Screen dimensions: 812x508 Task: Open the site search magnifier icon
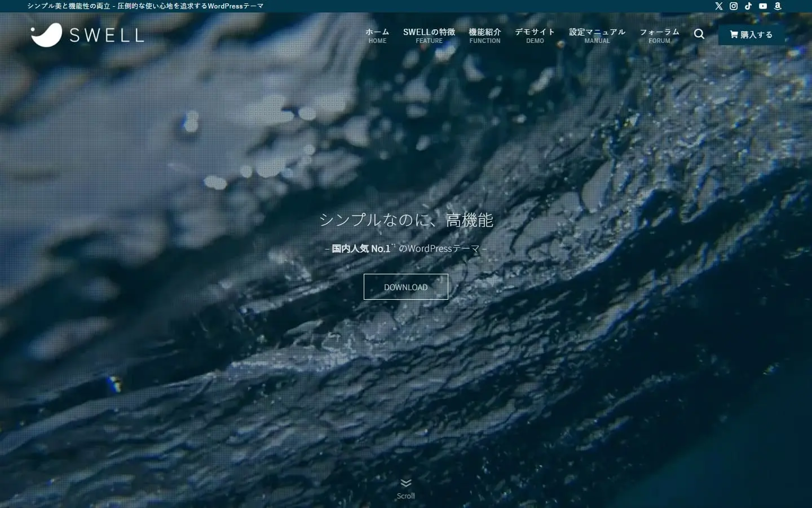pos(699,34)
